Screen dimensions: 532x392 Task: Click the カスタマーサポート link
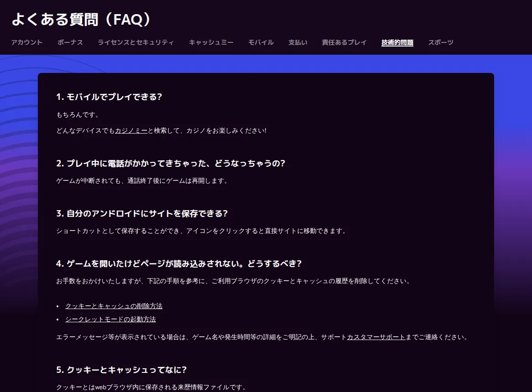[376, 337]
